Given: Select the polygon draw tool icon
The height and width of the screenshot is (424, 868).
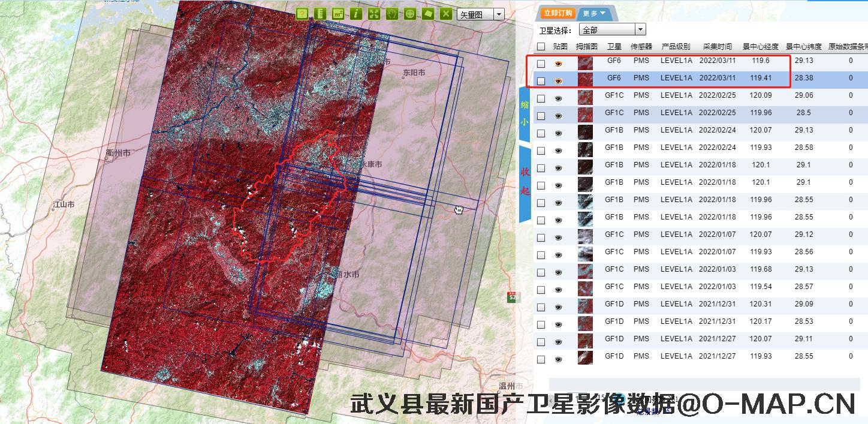Looking at the screenshot, I should [x=428, y=14].
